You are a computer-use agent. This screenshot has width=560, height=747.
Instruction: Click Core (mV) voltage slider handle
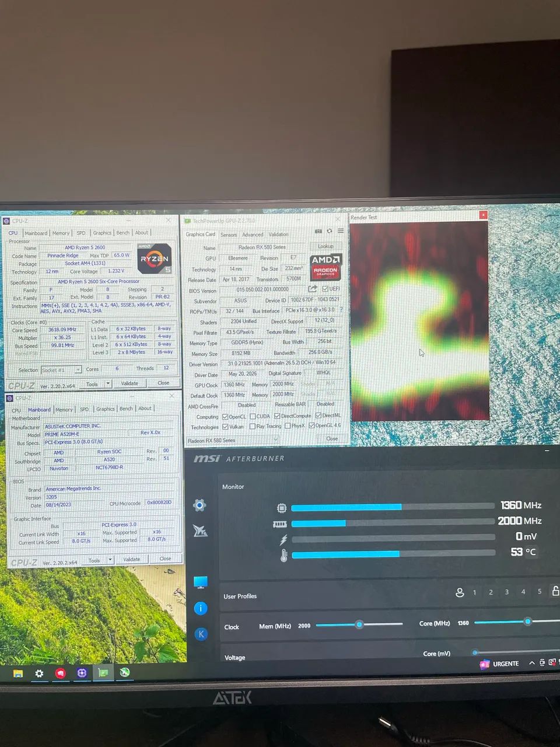coord(475,652)
